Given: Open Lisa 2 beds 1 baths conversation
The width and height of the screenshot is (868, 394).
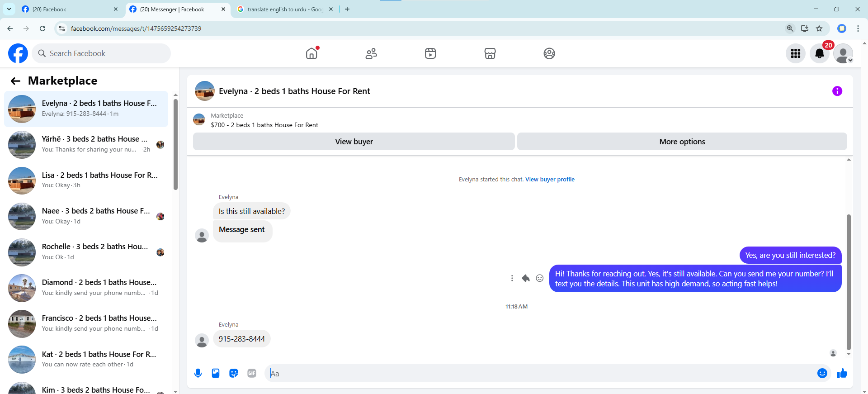Looking at the screenshot, I should click(x=86, y=180).
